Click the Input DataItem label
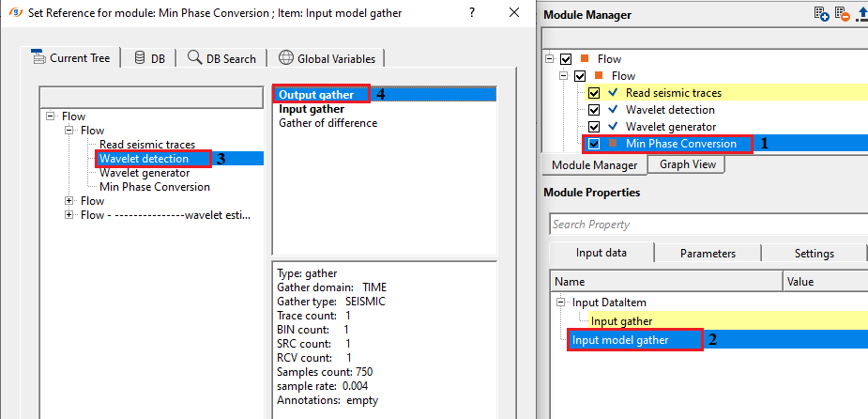This screenshot has height=419, width=868. coord(609,303)
